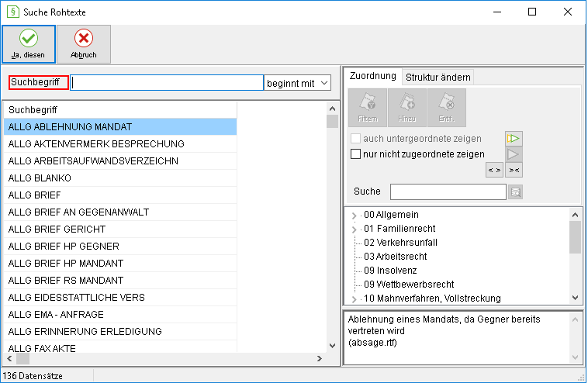Select 'ALLG EMA - ANFRAGE' row

[x=120, y=315]
